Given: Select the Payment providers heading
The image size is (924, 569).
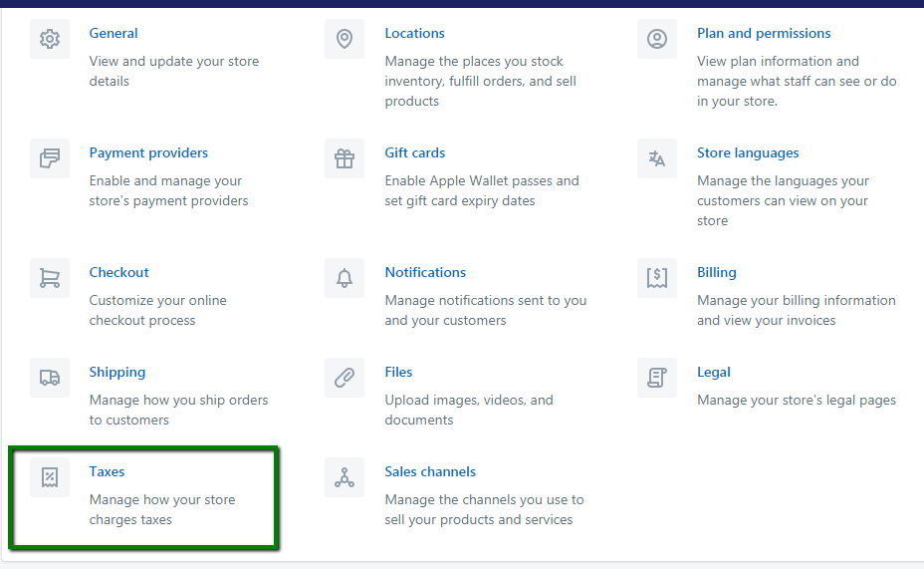Looking at the screenshot, I should [x=148, y=152].
